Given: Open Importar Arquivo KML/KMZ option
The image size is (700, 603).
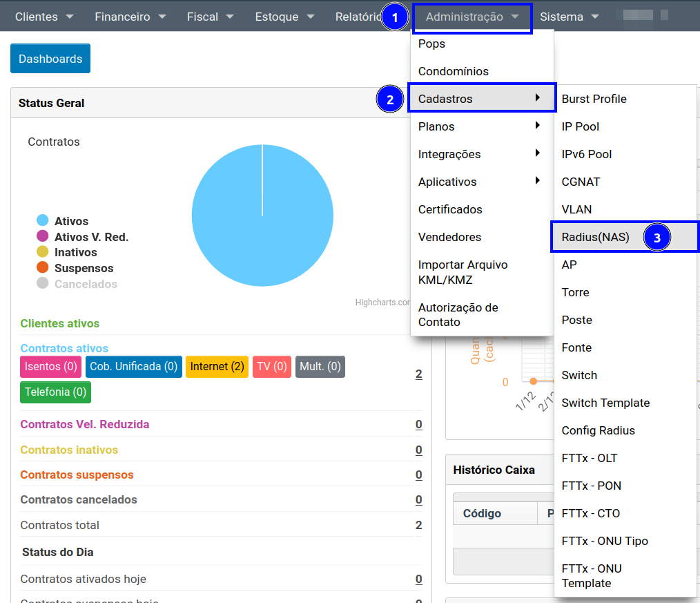Looking at the screenshot, I should pyautogui.click(x=463, y=272).
